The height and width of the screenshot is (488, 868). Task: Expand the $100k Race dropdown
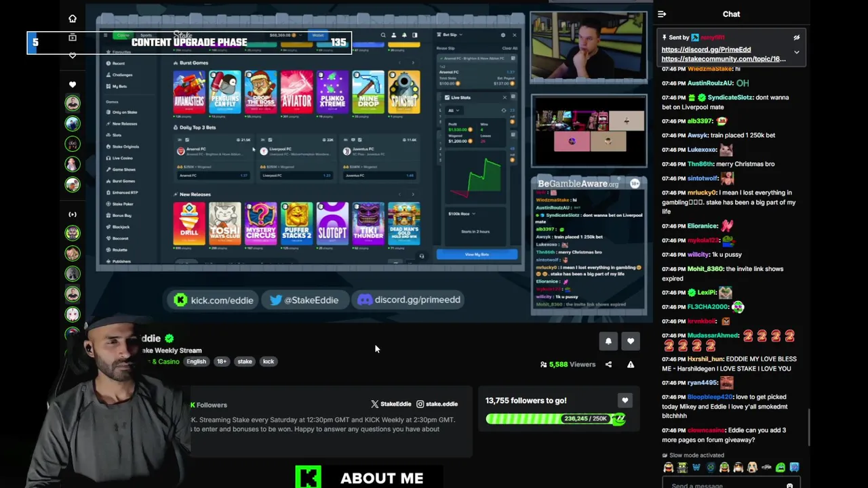point(462,213)
